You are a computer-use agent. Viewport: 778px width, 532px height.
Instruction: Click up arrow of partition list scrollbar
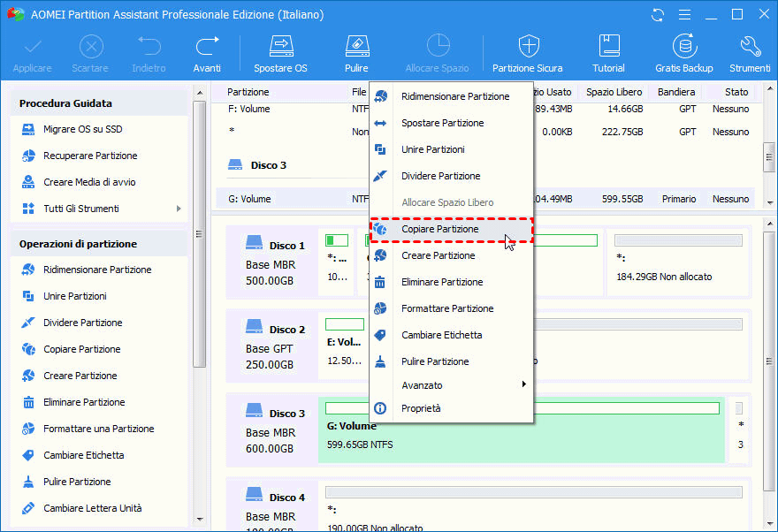pos(769,89)
